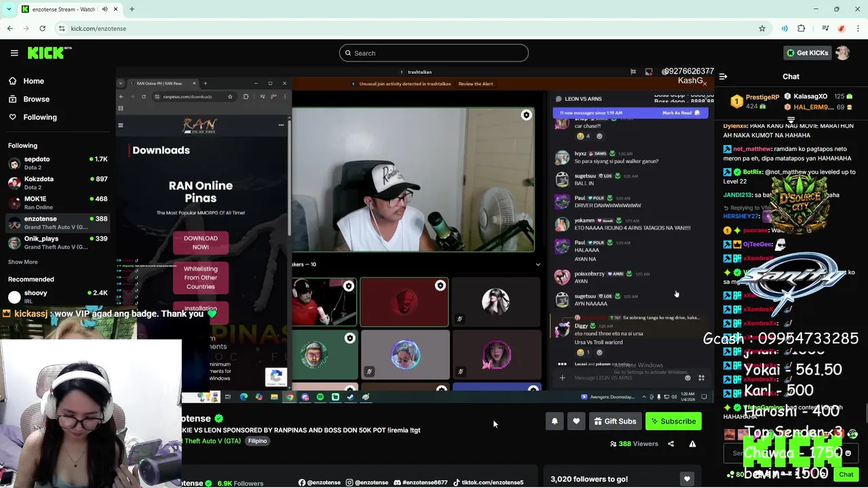Mute the enzotense Stream tab audio
Viewport: 868px width, 488px height.
pos(105,9)
